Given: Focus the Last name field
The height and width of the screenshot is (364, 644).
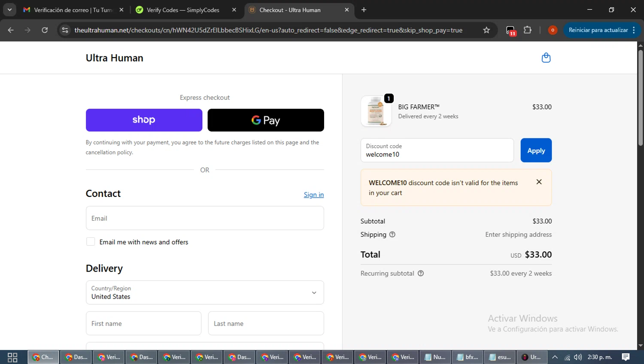Looking at the screenshot, I should point(266,324).
